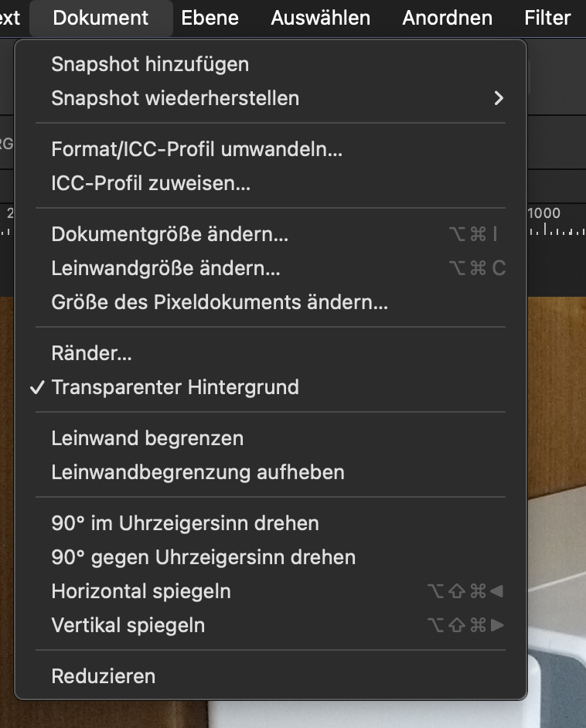Rotate with '90° im Uhrzeigersinn drehen'
586x728 pixels.
point(185,523)
